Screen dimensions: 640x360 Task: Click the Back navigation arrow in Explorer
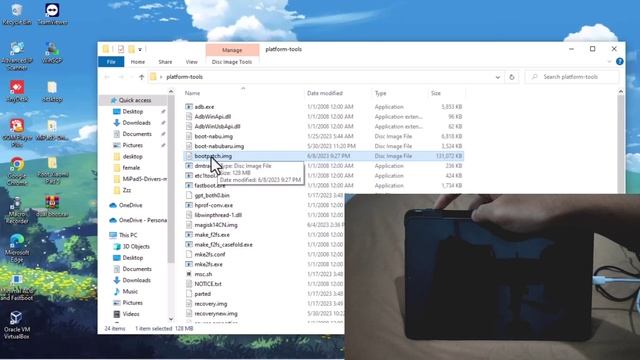tap(107, 77)
